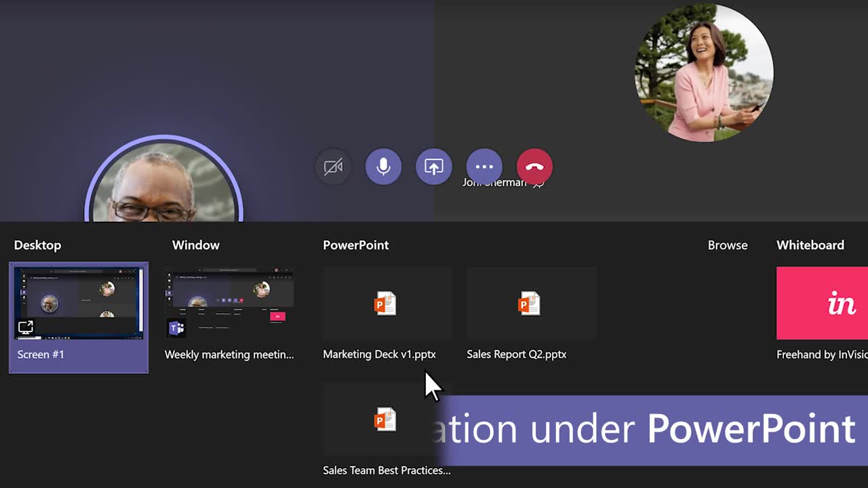Image resolution: width=868 pixels, height=488 pixels.
Task: Click the share screen tray button
Action: pos(434,167)
